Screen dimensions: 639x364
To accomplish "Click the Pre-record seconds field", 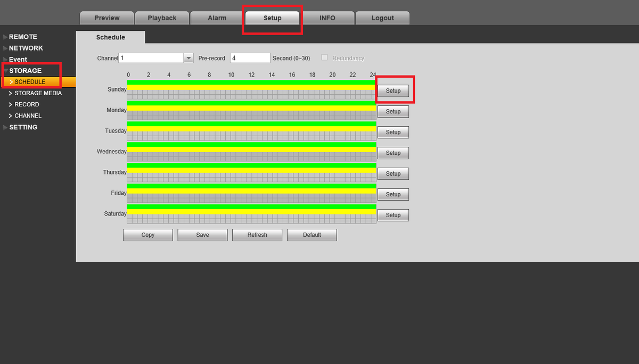I will click(250, 58).
